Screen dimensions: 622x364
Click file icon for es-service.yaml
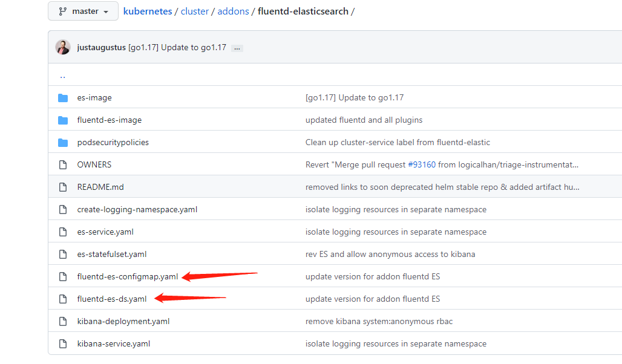point(63,232)
